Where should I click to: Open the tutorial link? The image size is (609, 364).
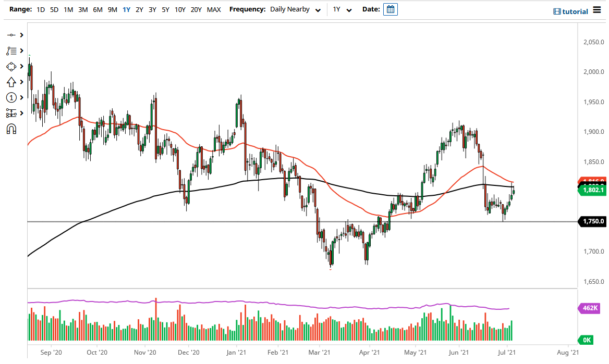pyautogui.click(x=570, y=11)
